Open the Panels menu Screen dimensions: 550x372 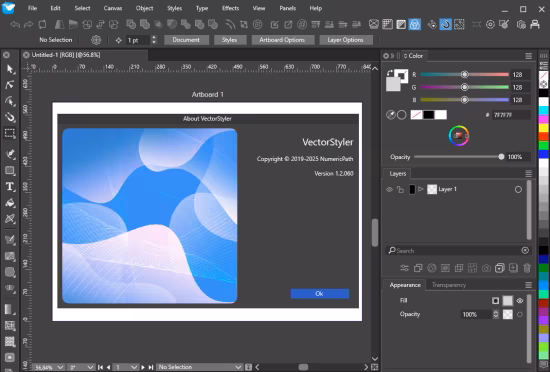coord(288,8)
